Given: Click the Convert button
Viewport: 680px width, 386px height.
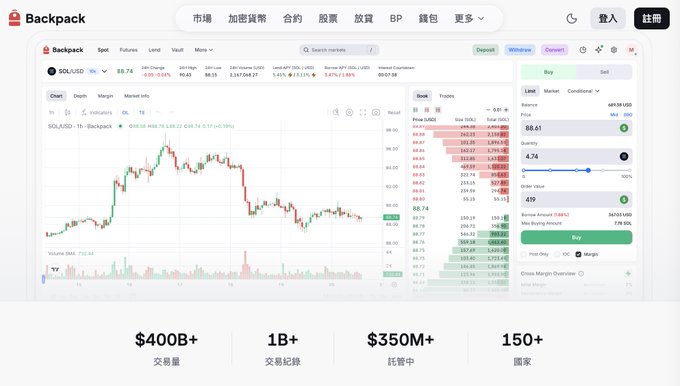Looking at the screenshot, I should pyautogui.click(x=554, y=50).
